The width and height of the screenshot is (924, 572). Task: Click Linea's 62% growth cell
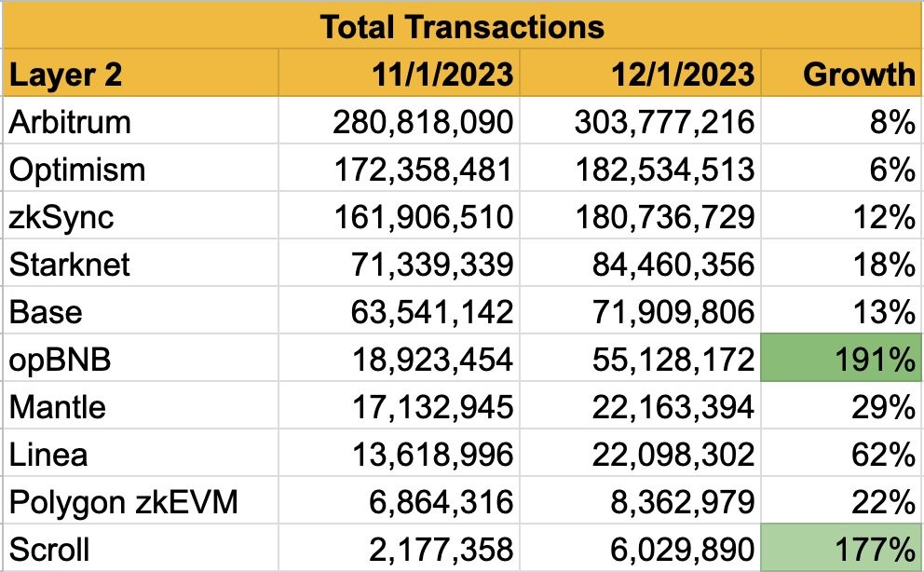point(839,455)
